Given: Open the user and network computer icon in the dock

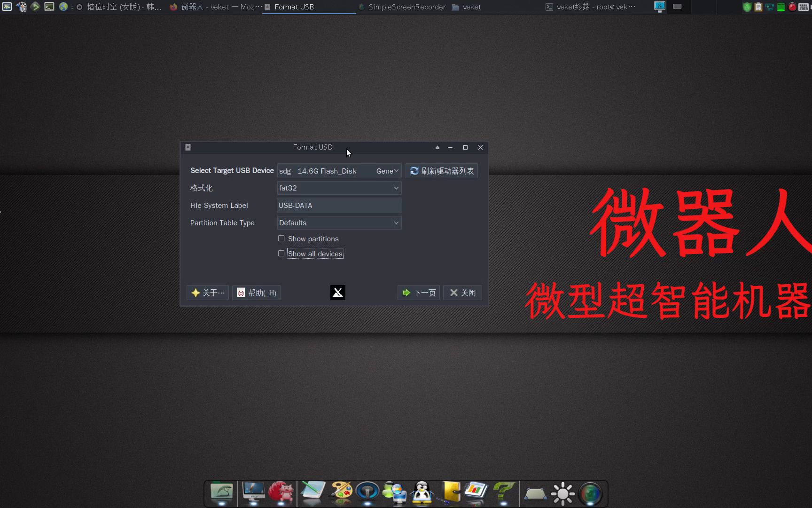Looking at the screenshot, I should click(395, 492).
